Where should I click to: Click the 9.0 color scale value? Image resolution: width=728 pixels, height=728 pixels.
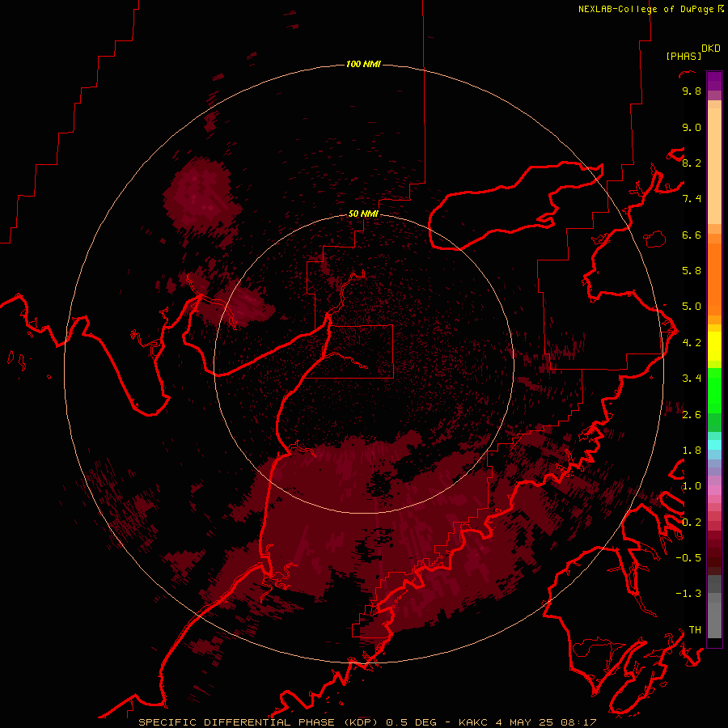[x=692, y=127]
